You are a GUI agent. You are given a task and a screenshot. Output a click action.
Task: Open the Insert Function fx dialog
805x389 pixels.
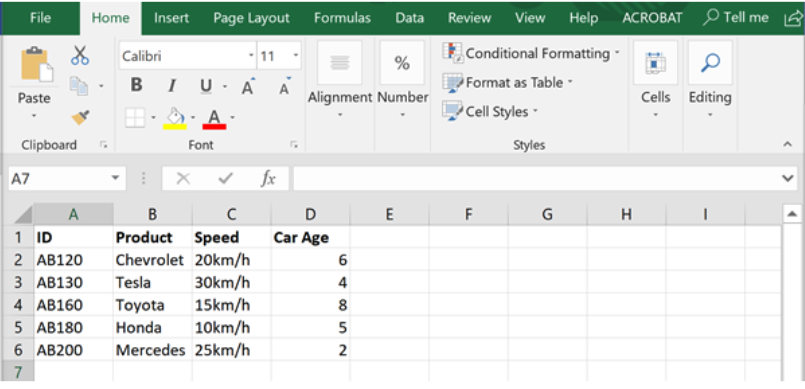268,179
